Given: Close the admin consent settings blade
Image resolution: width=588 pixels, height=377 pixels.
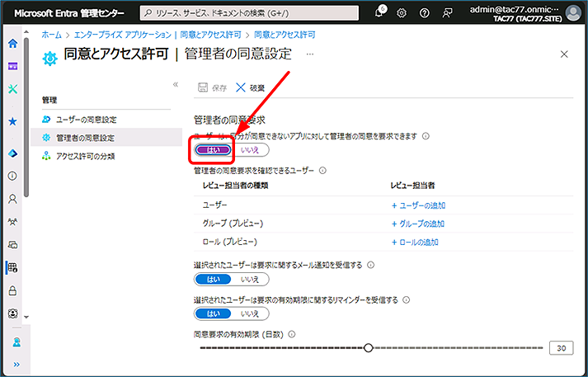Looking at the screenshot, I should 564,54.
